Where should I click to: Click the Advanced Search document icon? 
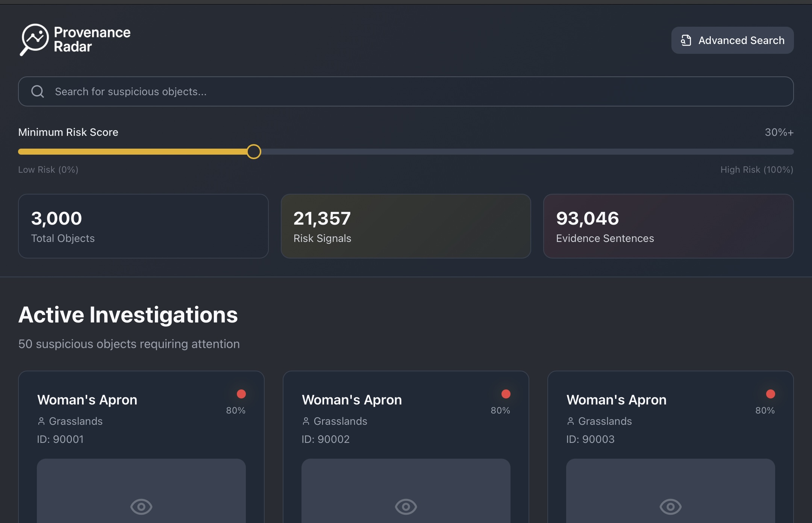[x=686, y=40]
